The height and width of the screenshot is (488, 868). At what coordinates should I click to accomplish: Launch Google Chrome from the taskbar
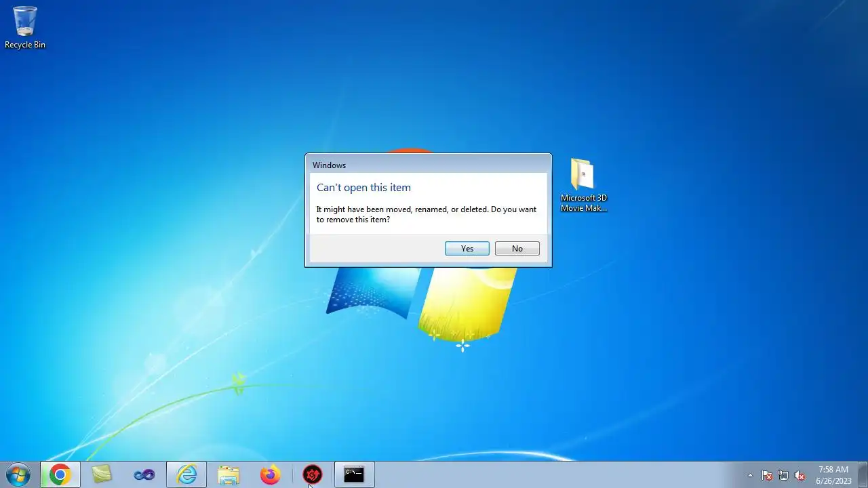click(60, 475)
